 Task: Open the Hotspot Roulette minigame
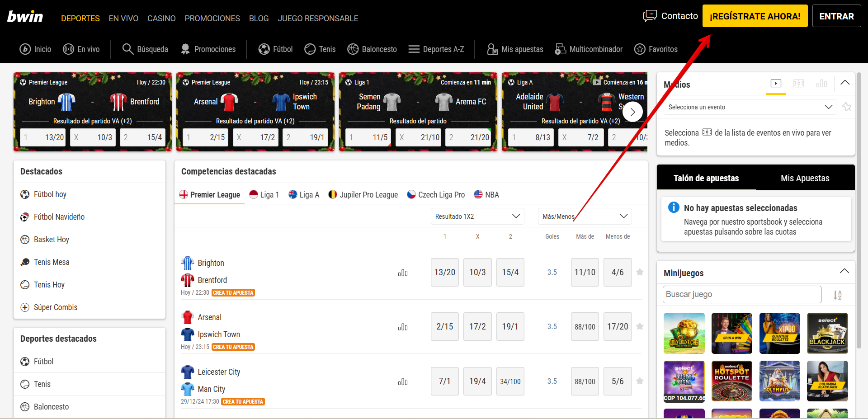point(732,381)
